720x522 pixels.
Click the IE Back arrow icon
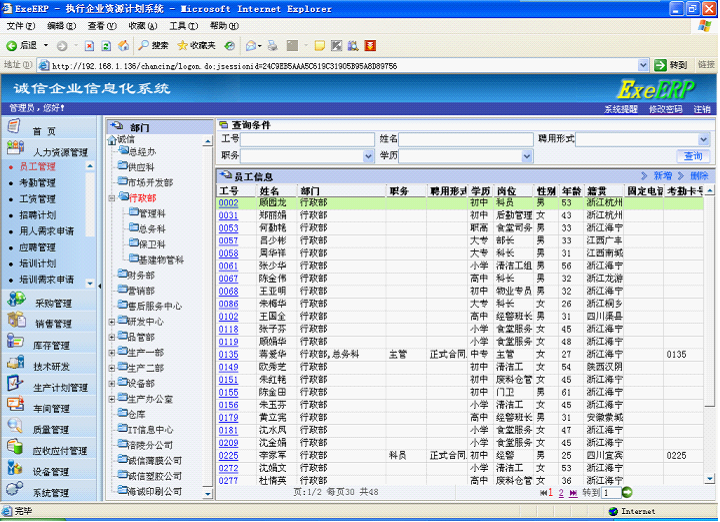point(12,45)
